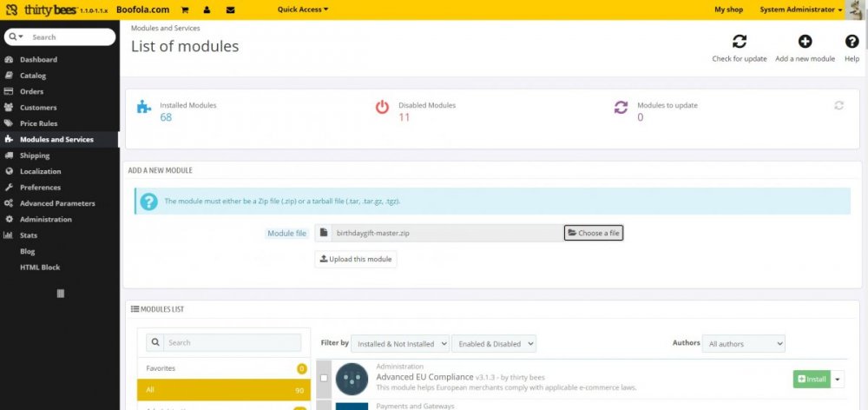Image resolution: width=868 pixels, height=410 pixels.
Task: Open Catalog in the sidebar menu
Action: pos(33,76)
